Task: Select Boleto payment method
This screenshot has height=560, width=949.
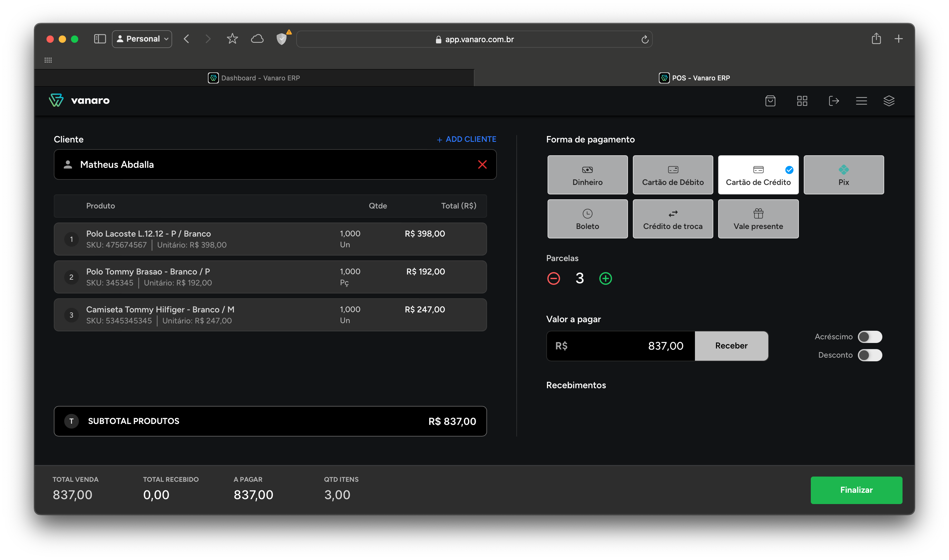Action: pyautogui.click(x=587, y=219)
